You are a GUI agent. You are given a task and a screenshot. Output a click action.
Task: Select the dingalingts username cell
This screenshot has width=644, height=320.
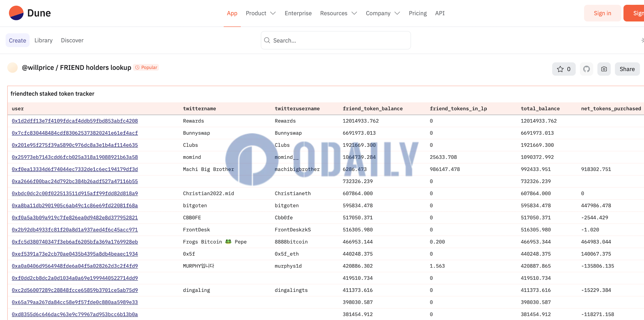[x=291, y=290]
